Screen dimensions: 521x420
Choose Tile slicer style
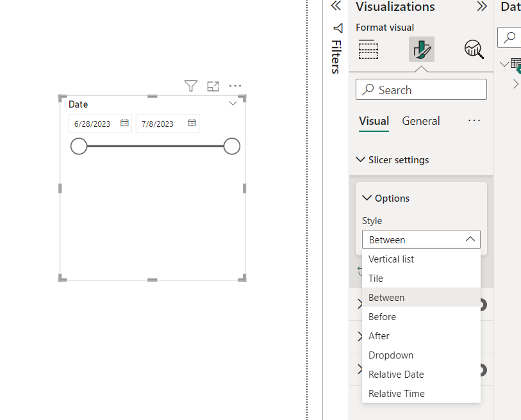click(421, 279)
